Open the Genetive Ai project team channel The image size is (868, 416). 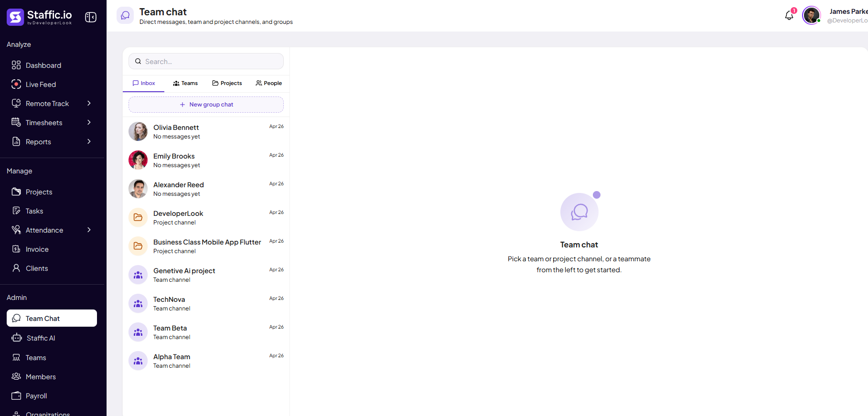point(206,275)
